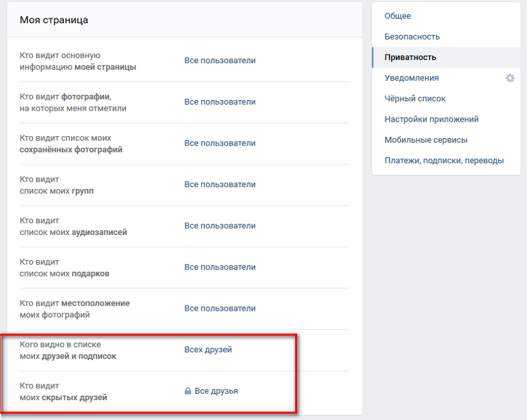Go to Безопасность settings

point(412,37)
